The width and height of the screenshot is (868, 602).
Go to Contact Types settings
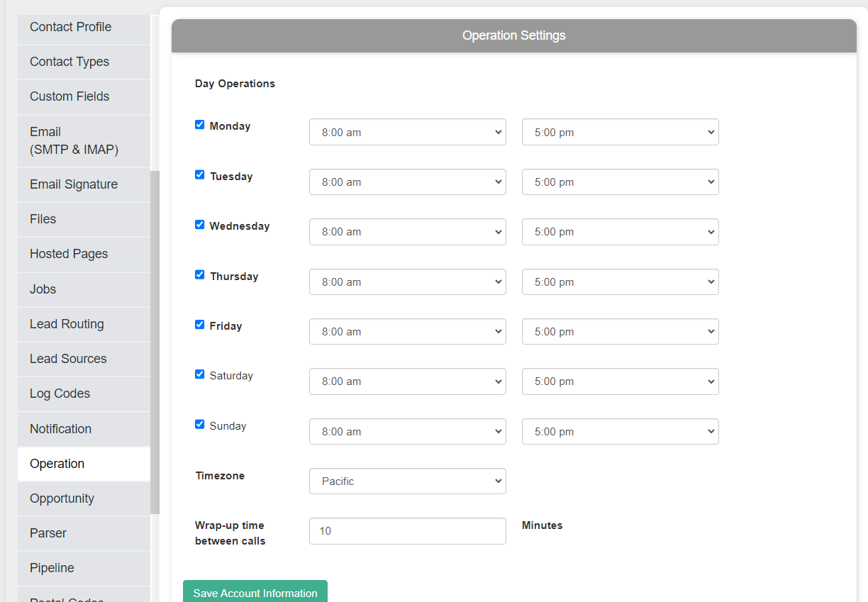[84, 62]
